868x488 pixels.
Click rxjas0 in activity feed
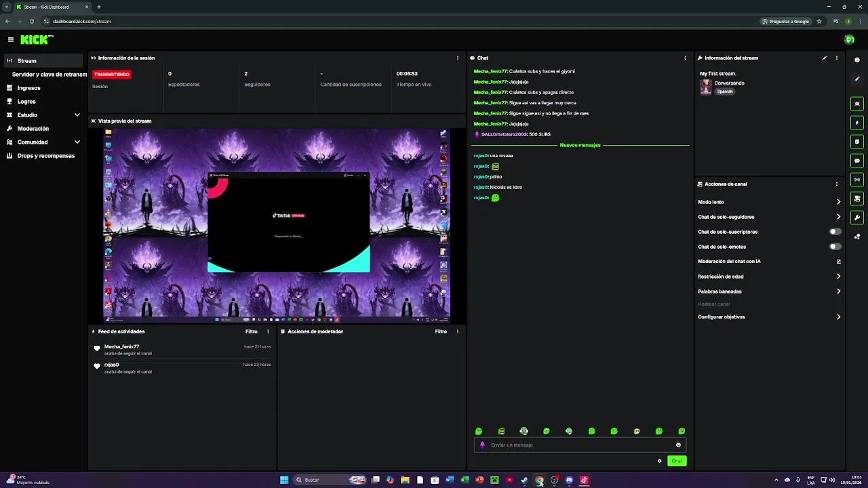point(112,365)
